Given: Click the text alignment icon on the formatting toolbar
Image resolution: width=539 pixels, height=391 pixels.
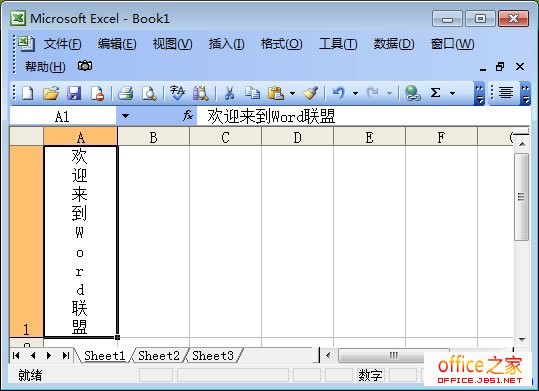Looking at the screenshot, I should (506, 93).
